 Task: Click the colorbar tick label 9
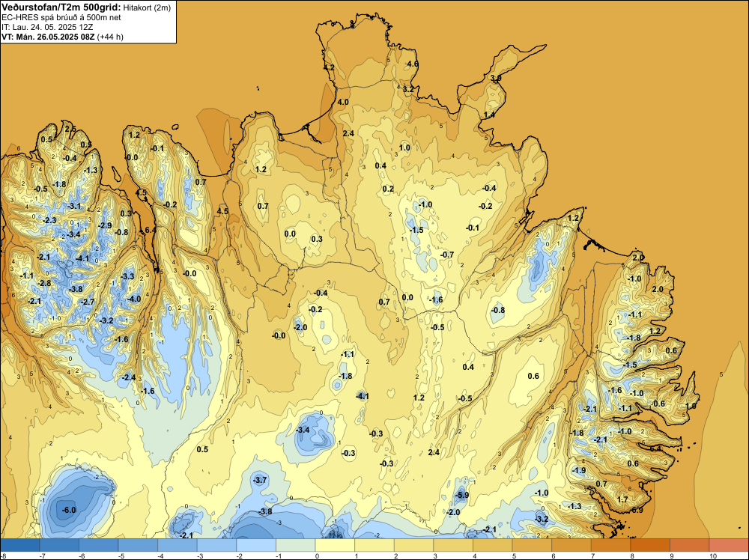tap(672, 556)
